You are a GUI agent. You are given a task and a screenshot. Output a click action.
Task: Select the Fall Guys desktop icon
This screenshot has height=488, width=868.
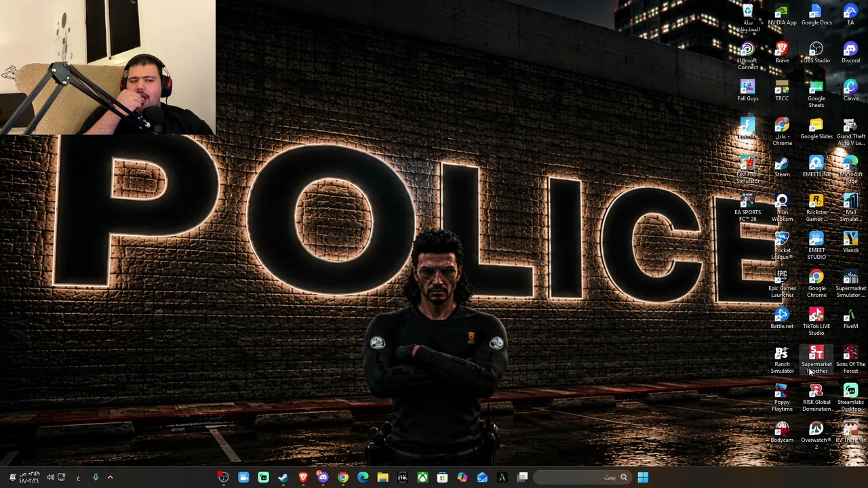(x=747, y=91)
